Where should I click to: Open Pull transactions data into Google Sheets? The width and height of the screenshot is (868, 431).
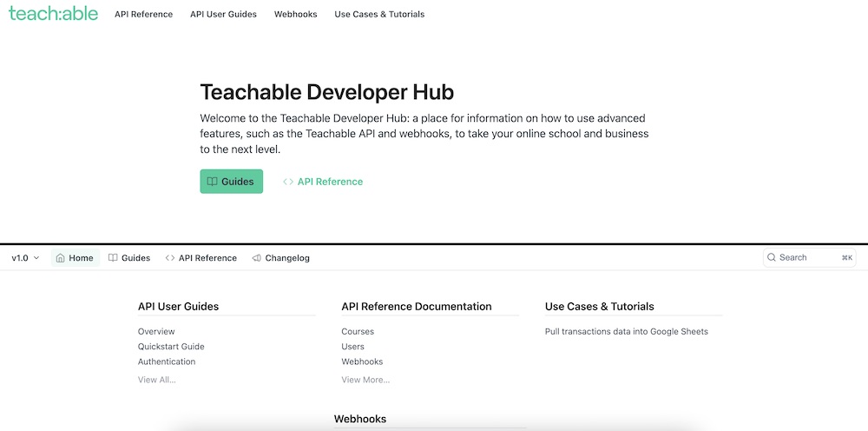pyautogui.click(x=627, y=331)
